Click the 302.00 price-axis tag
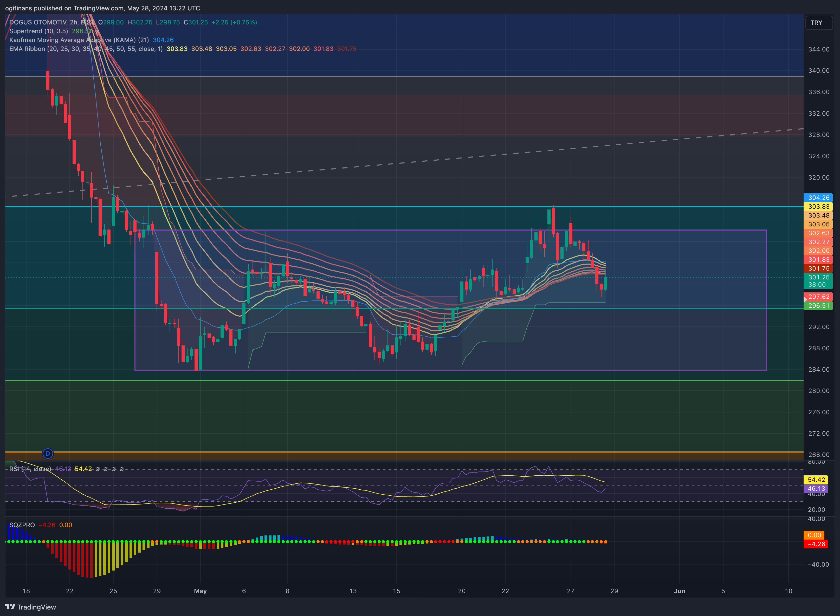840x616 pixels. (x=818, y=251)
